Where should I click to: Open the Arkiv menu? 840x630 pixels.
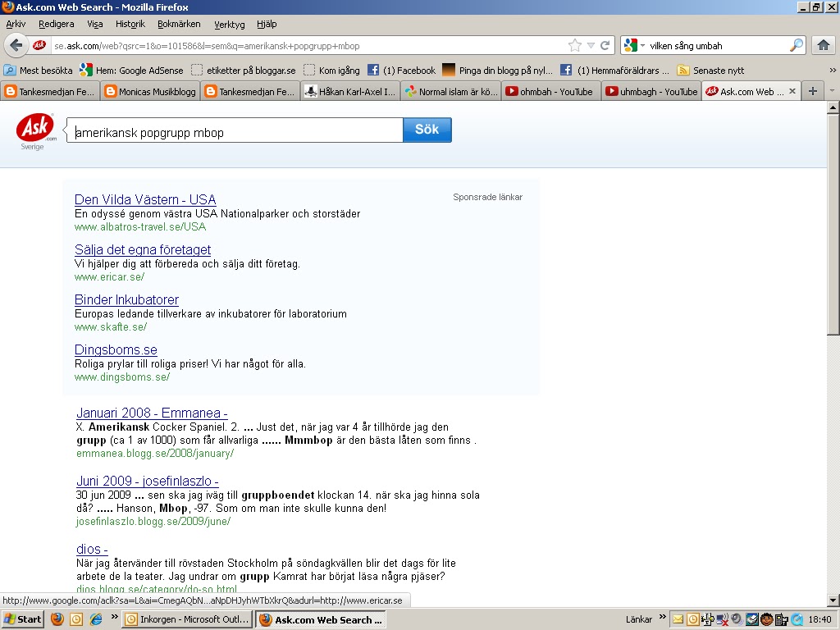click(x=16, y=24)
